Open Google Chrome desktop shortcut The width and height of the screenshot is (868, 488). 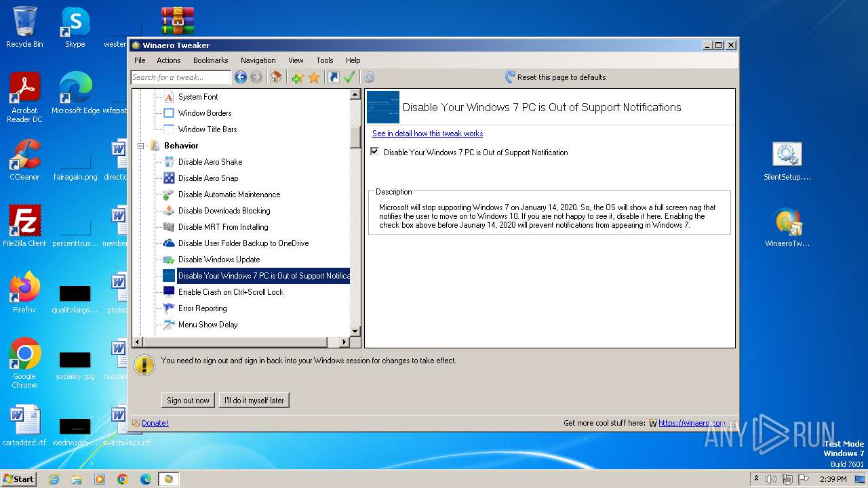(24, 363)
